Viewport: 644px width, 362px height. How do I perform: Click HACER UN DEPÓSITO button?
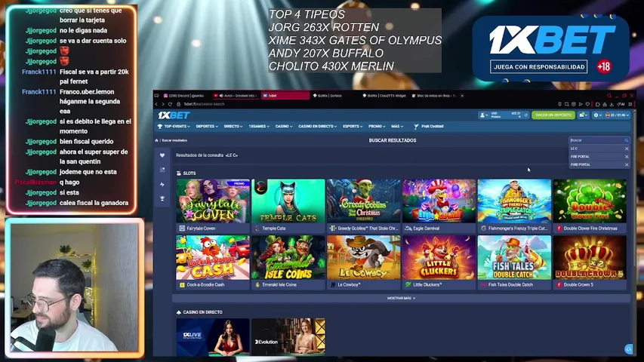coord(553,115)
